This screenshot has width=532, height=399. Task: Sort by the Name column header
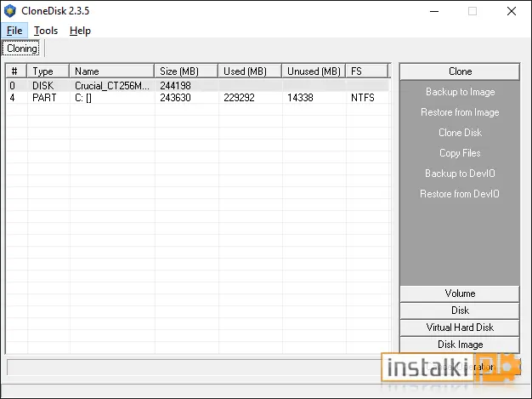112,71
